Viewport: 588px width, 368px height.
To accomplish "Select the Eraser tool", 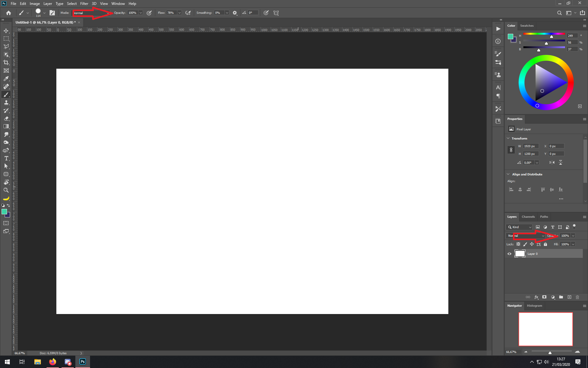I will click(x=6, y=118).
